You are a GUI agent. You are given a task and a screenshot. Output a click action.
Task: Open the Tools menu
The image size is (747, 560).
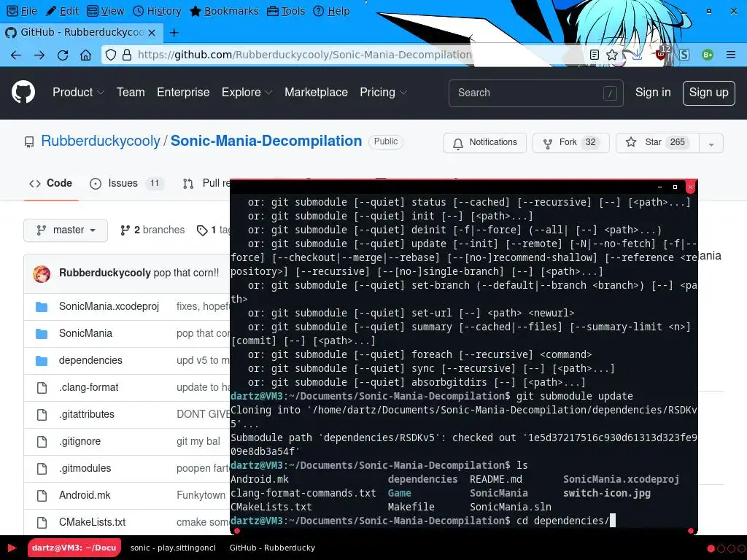[286, 11]
